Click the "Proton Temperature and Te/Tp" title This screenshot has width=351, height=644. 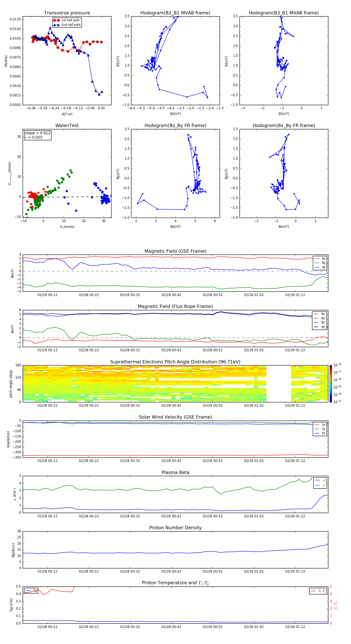175,583
